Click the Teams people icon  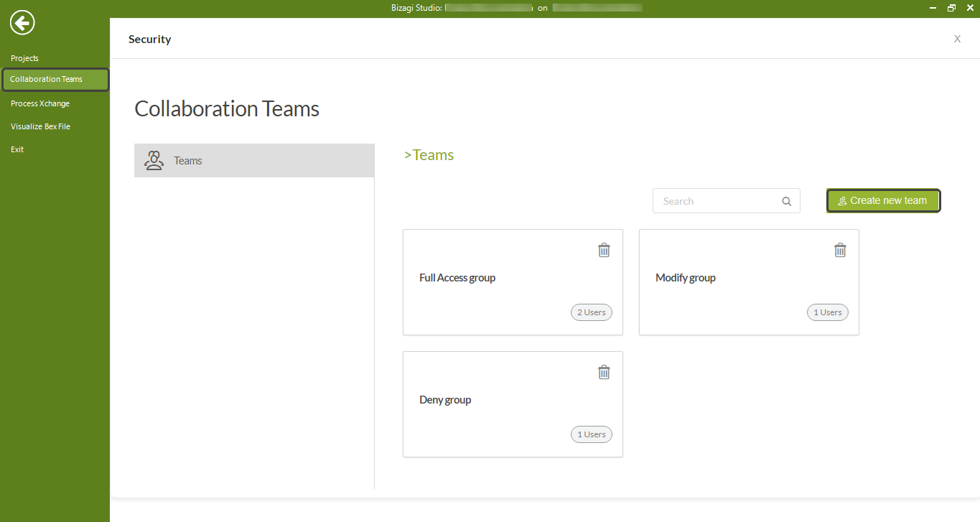click(x=154, y=160)
